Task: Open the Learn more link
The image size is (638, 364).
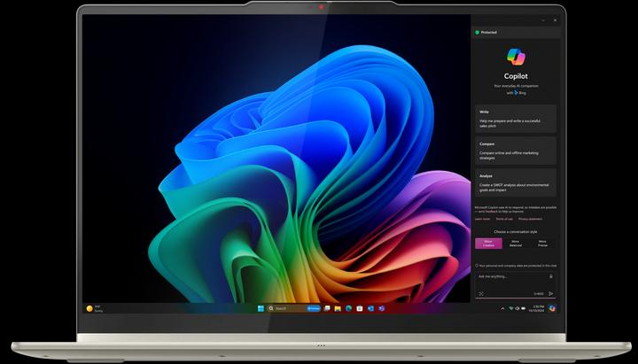Action: pos(483,219)
